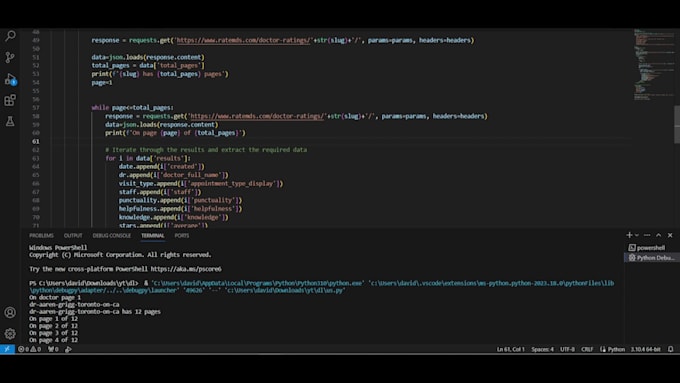680x383 pixels.
Task: Switch to the Debug Console tab
Action: coord(111,236)
